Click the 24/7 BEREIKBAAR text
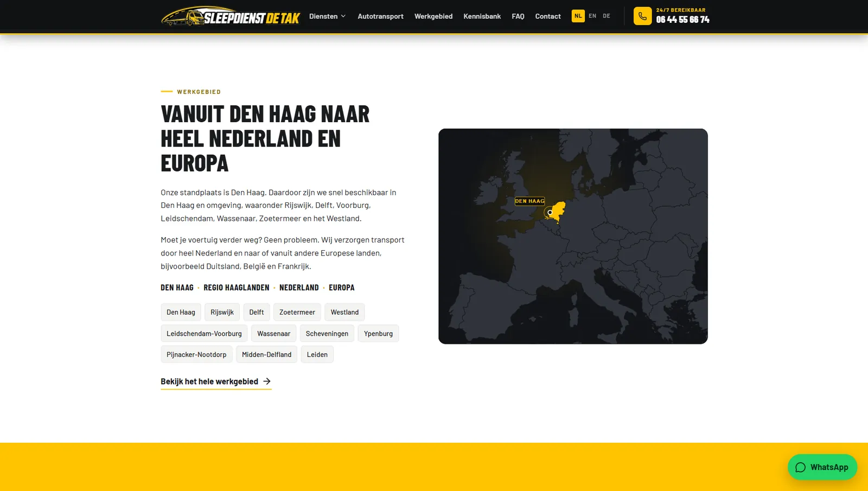The image size is (868, 491). (681, 10)
